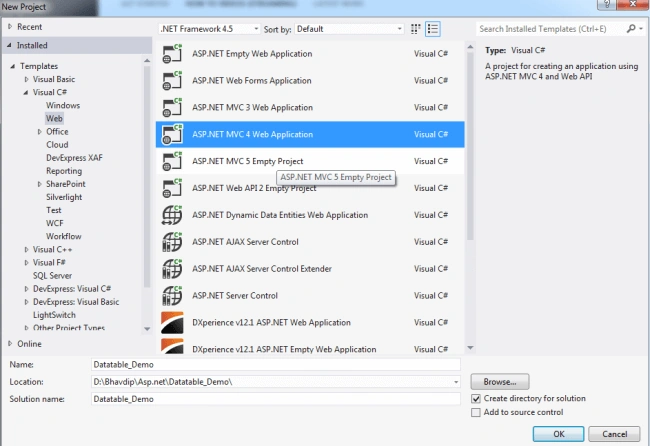650x446 pixels.
Task: Collapse the Installed section
Action: pyautogui.click(x=9, y=45)
